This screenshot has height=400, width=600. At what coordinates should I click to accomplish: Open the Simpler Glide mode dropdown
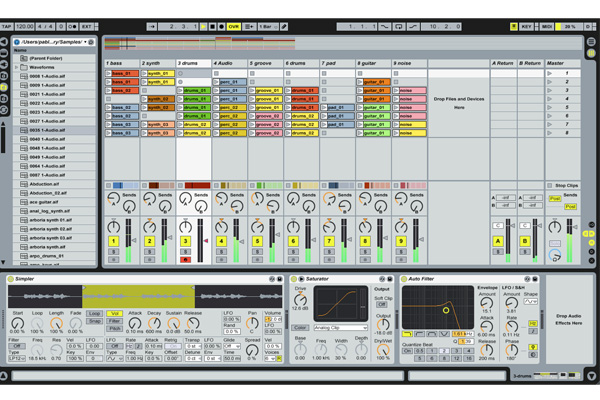click(x=232, y=346)
